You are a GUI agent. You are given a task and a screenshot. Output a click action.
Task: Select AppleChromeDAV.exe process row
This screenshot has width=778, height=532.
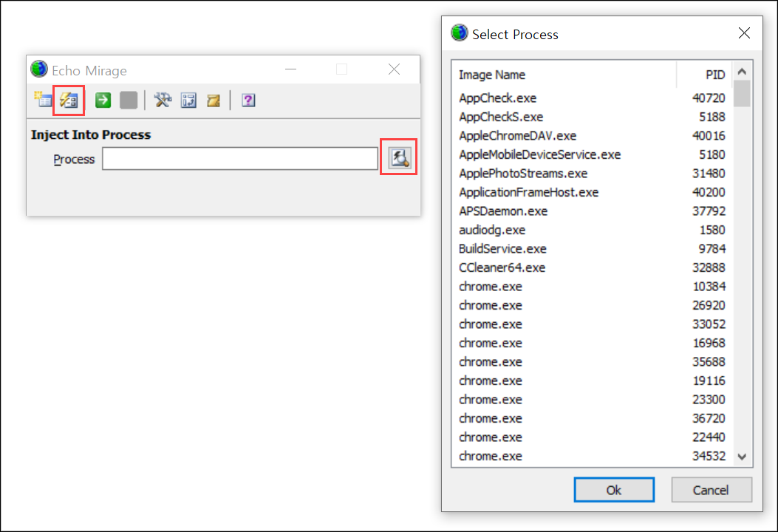click(x=592, y=135)
